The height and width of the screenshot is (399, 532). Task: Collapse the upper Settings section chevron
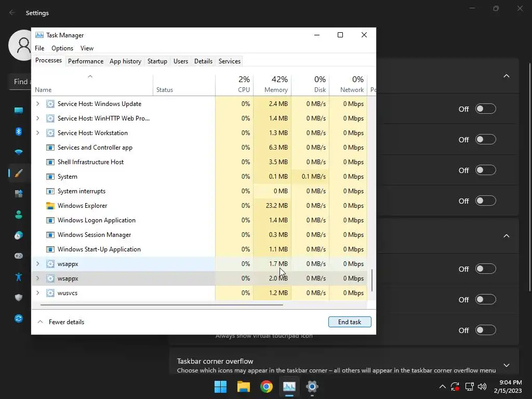point(506,76)
